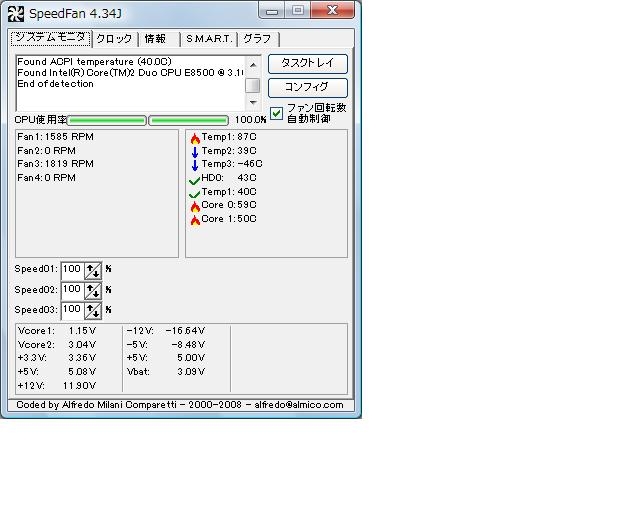Click the End of detection log line
This screenshot has height=512, width=640.
(x=56, y=84)
